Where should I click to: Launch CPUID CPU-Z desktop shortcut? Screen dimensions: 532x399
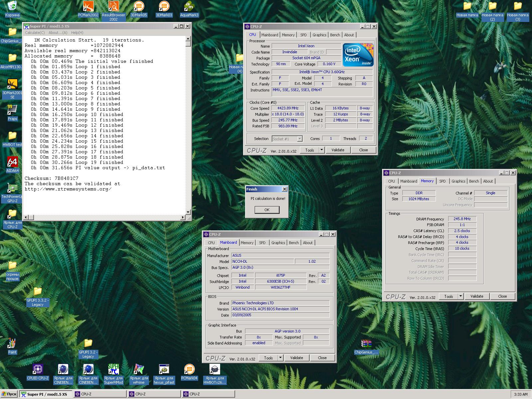click(38, 372)
